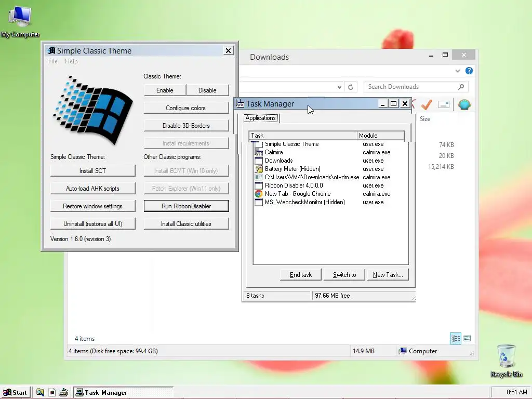This screenshot has height=399, width=532.
Task: Click Install Classic utilities
Action: tap(186, 223)
